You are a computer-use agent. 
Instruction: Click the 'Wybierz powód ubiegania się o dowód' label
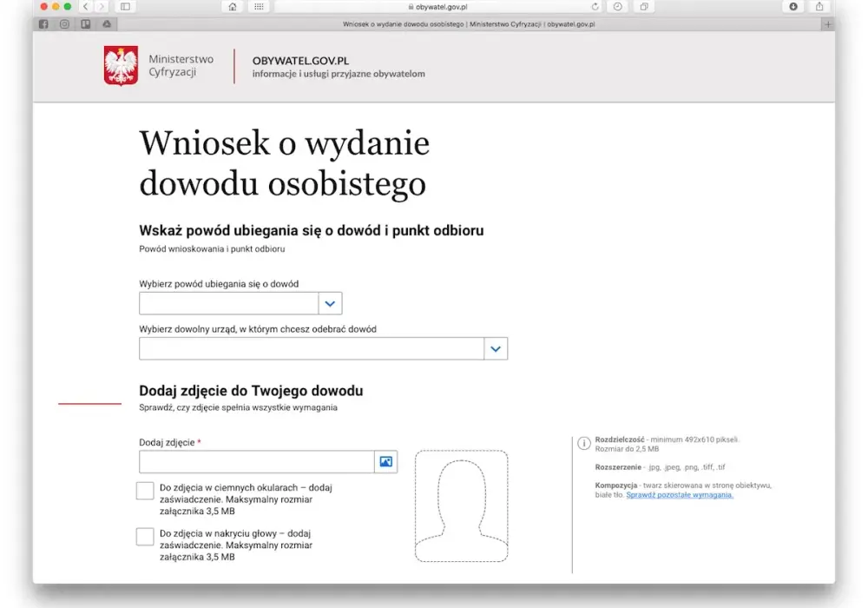(x=219, y=284)
